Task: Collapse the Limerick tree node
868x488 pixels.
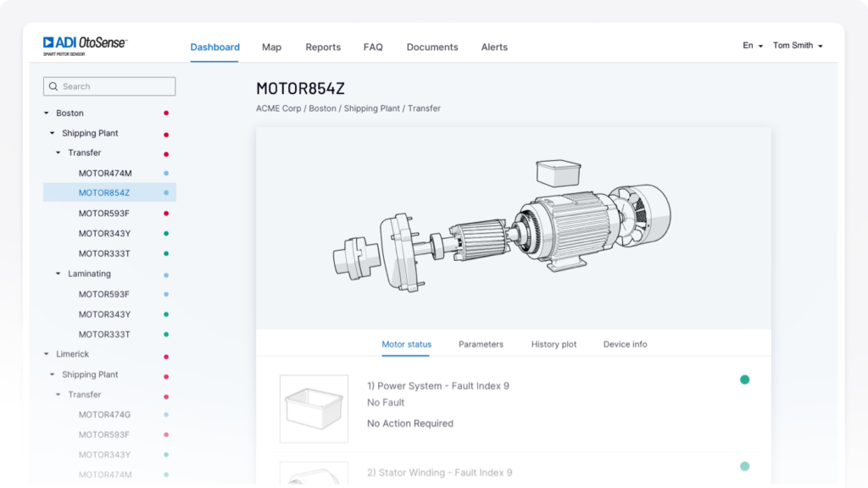Action: [x=46, y=354]
